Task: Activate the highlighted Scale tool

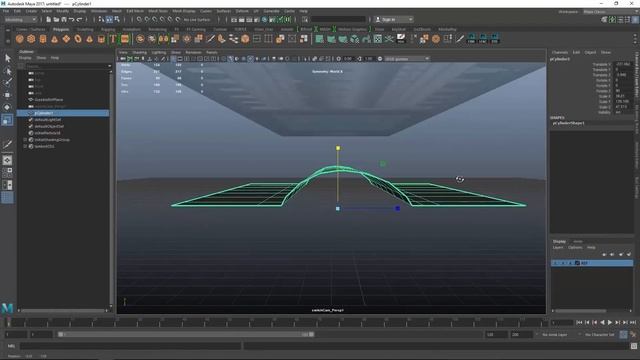Action: [7, 120]
